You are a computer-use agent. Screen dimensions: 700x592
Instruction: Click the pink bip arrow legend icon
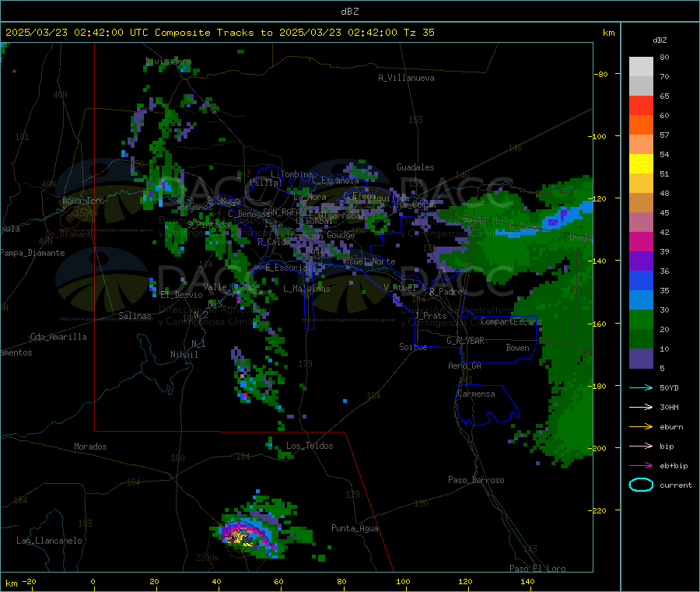[x=641, y=446]
